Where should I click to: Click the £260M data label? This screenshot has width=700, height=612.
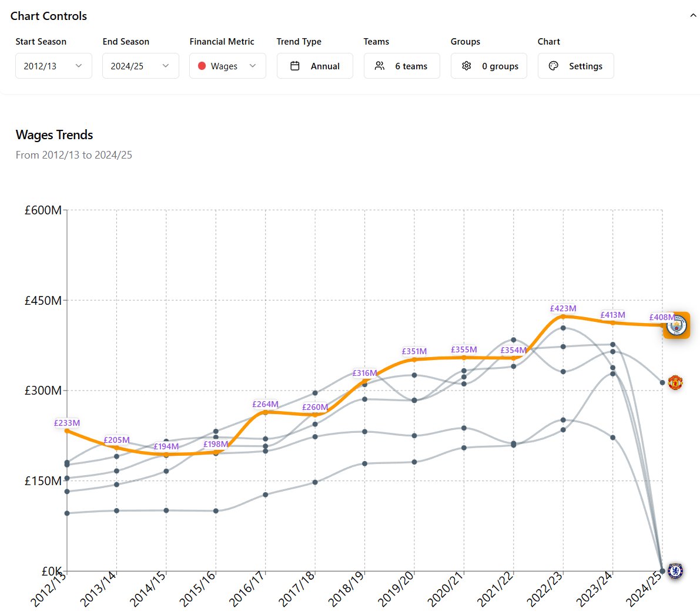[x=315, y=407]
